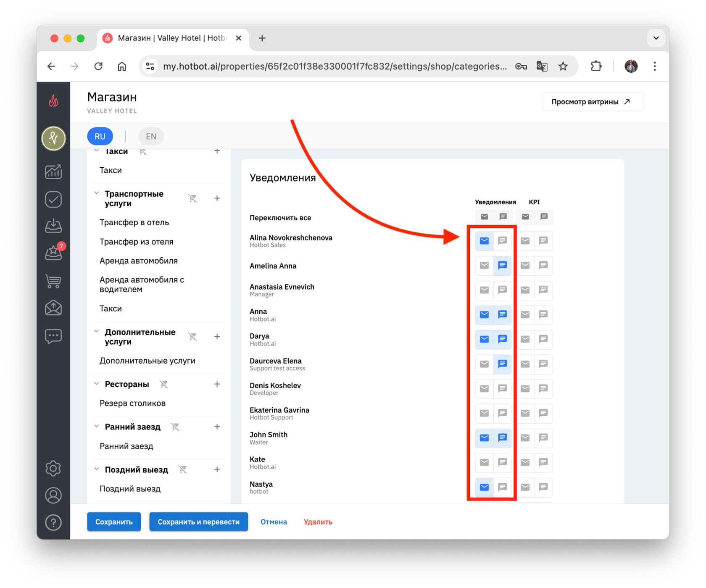The image size is (706, 588).
Task: Open Резерв столиков item
Action: (132, 403)
